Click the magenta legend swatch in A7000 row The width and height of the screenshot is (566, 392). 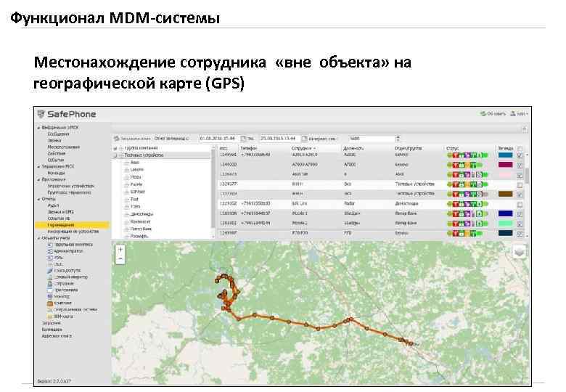(505, 165)
